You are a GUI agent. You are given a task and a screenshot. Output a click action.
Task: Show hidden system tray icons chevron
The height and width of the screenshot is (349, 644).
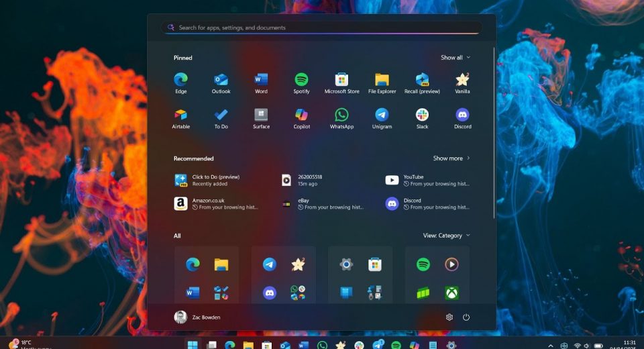(551, 346)
